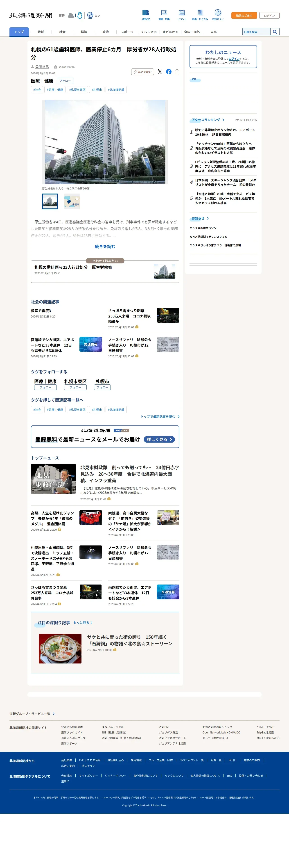Open あわせて読みたい 札幌の歯科医ら23人 article
289x868 pixels.
(x=105, y=271)
